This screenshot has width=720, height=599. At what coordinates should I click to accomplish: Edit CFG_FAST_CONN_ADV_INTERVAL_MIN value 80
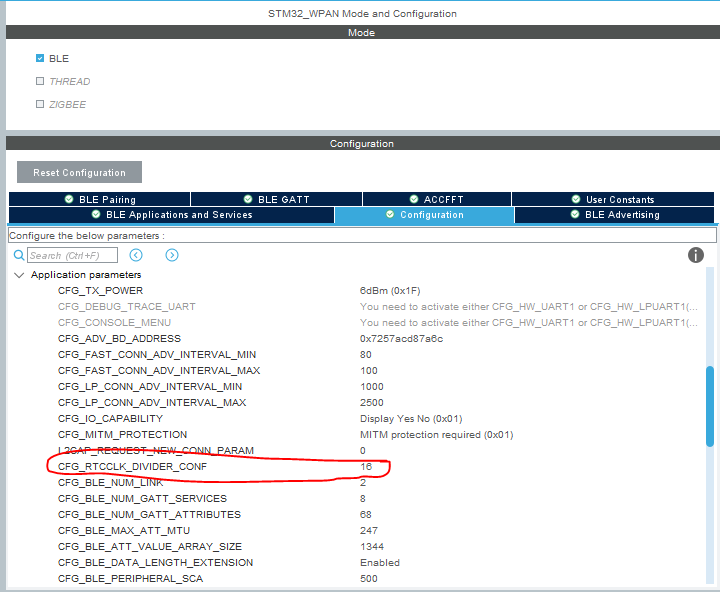coord(366,355)
